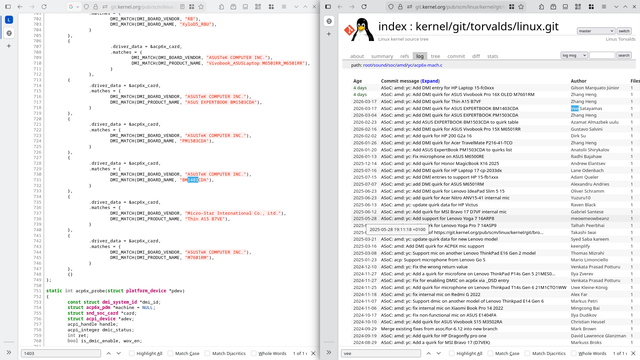Open the about tab on cgit

pyautogui.click(x=357, y=56)
